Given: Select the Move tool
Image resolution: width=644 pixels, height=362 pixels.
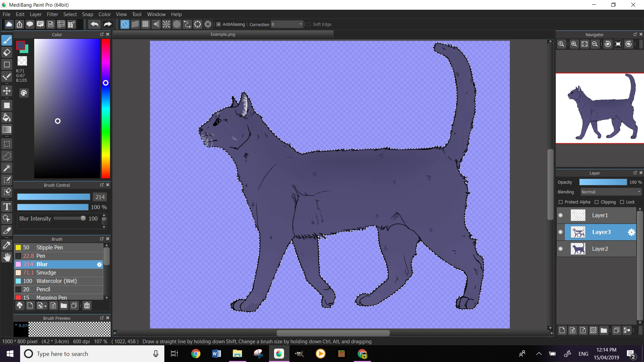Looking at the screenshot, I should tap(7, 91).
